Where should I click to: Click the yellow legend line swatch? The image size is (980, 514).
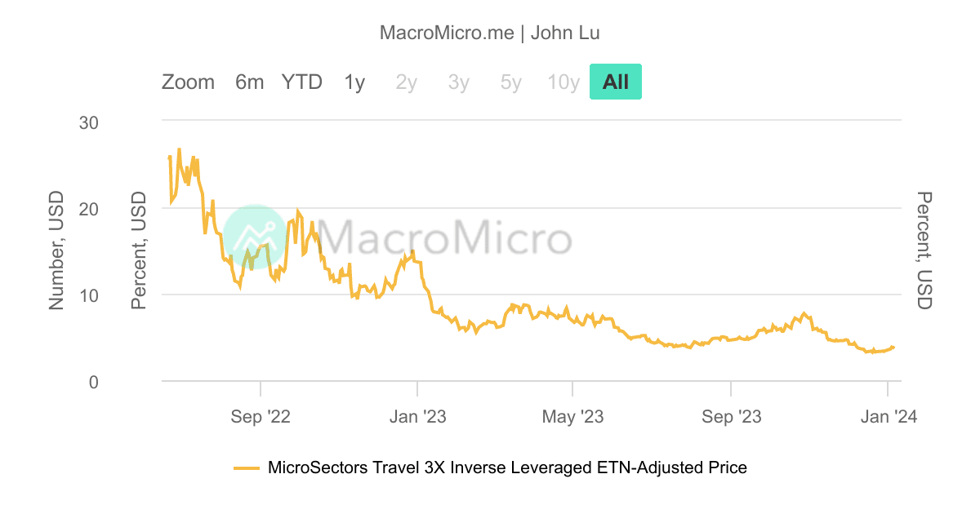[247, 467]
